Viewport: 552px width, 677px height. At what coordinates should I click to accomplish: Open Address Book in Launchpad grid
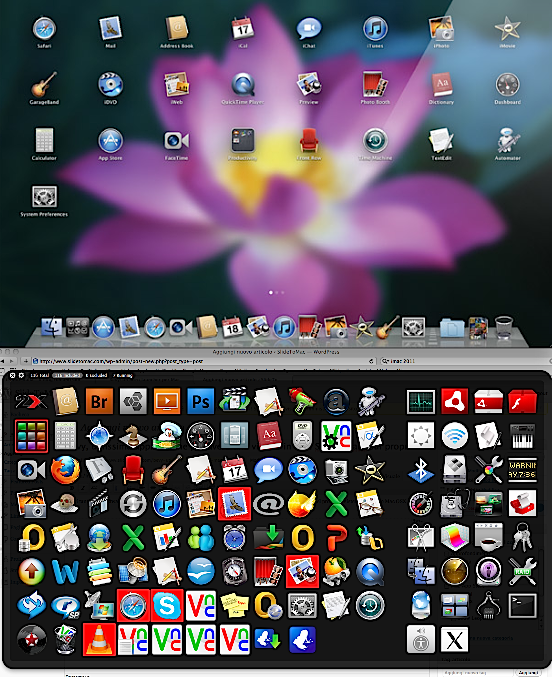click(x=177, y=28)
